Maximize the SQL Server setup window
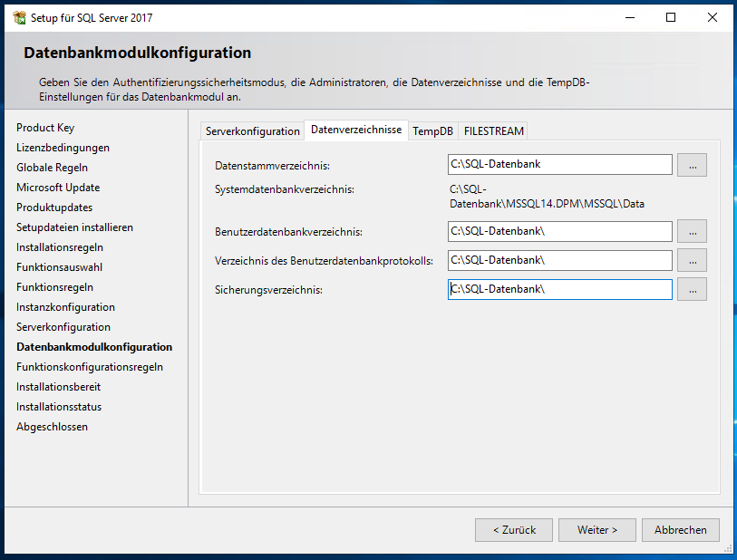The width and height of the screenshot is (737, 560). click(x=671, y=18)
